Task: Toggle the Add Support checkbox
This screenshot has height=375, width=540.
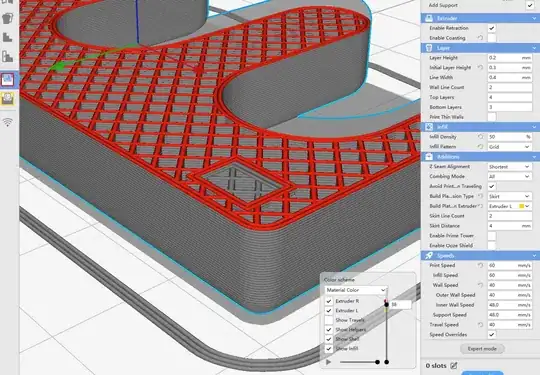Action: pos(530,6)
